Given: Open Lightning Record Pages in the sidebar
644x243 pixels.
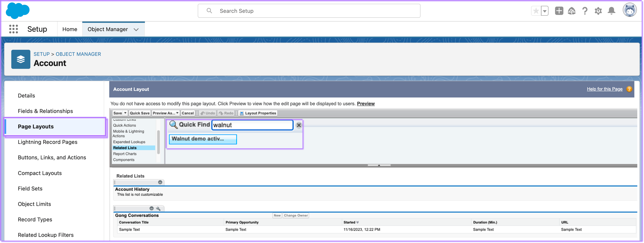Looking at the screenshot, I should tap(47, 142).
